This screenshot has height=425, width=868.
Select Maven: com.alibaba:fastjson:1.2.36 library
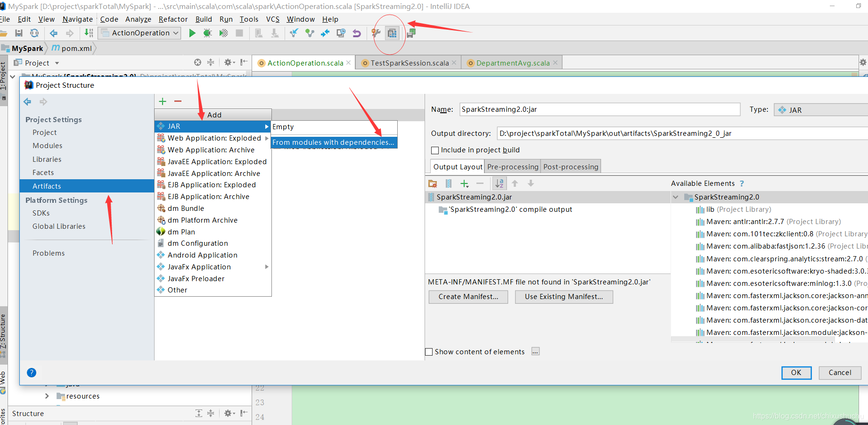782,246
